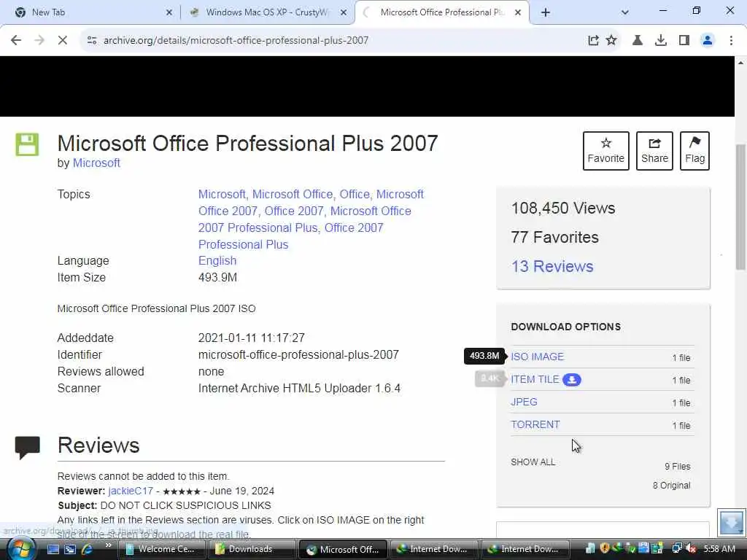Click the network tray icon
Image resolution: width=747 pixels, height=560 pixels.
[677, 548]
